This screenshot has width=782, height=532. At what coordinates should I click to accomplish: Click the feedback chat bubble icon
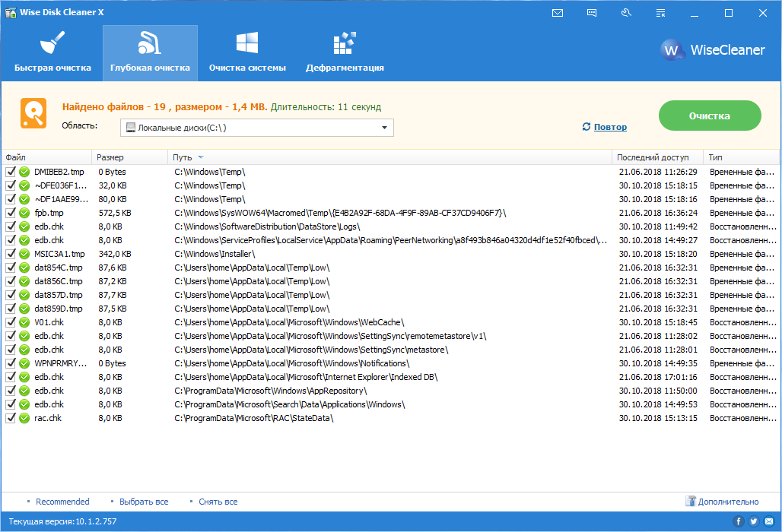(x=592, y=13)
